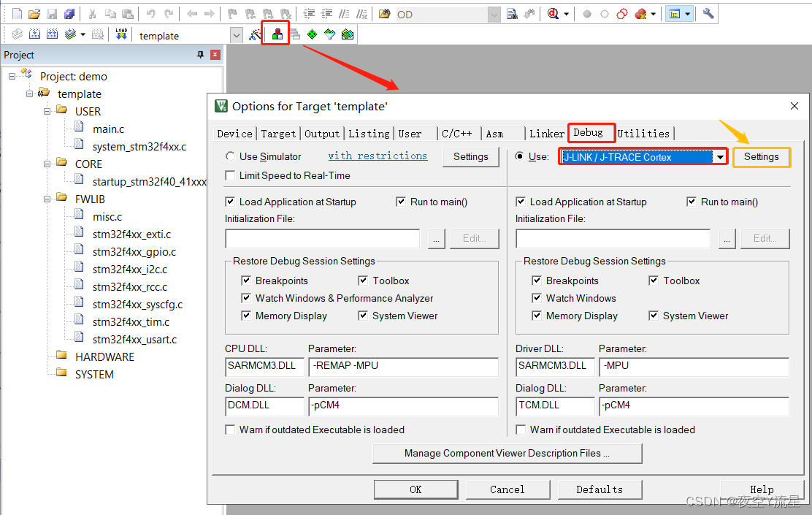Open the batch build dropdown arrow
Viewport: 812px width, 515px height.
(83, 35)
